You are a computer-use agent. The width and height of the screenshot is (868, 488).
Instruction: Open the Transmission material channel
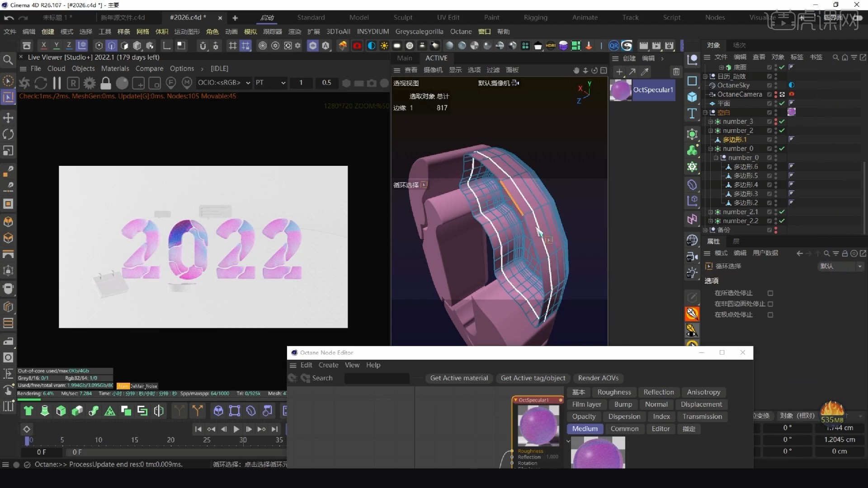pos(702,417)
